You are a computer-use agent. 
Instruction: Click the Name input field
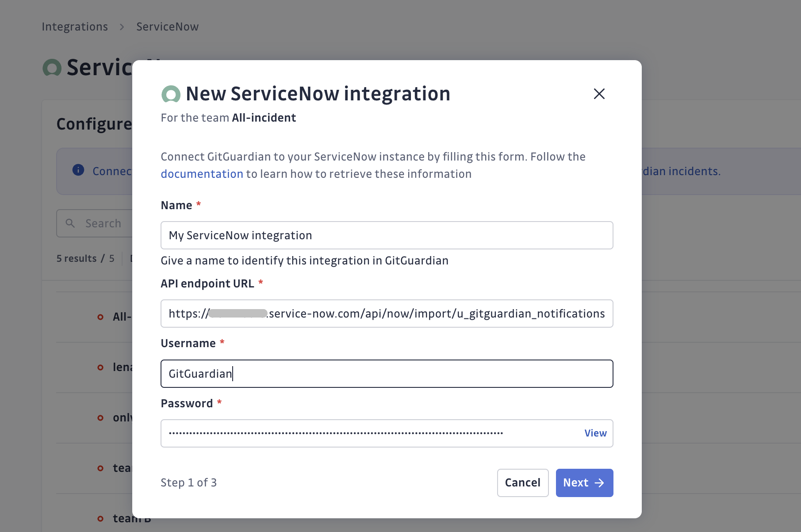click(387, 235)
